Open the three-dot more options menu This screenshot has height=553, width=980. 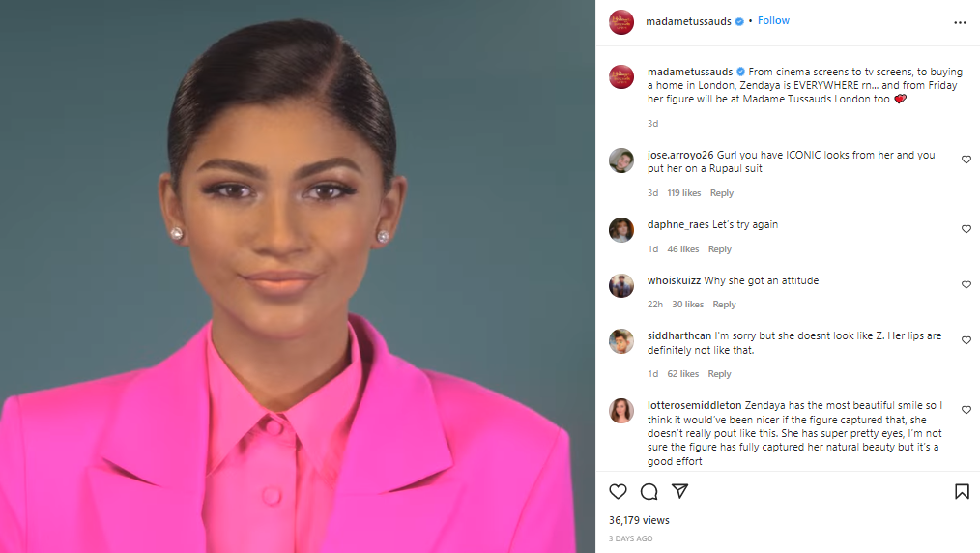960,22
